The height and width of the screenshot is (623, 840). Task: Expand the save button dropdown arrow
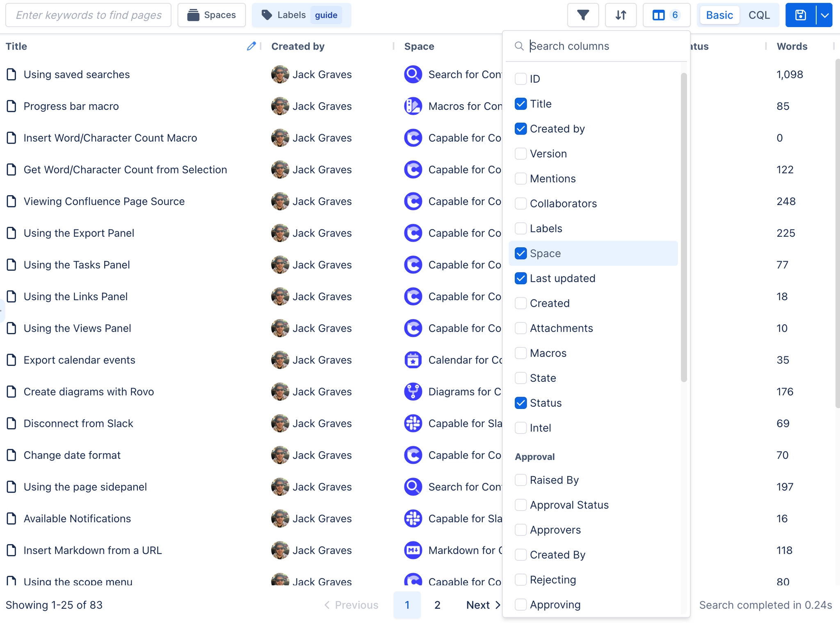pyautogui.click(x=824, y=15)
